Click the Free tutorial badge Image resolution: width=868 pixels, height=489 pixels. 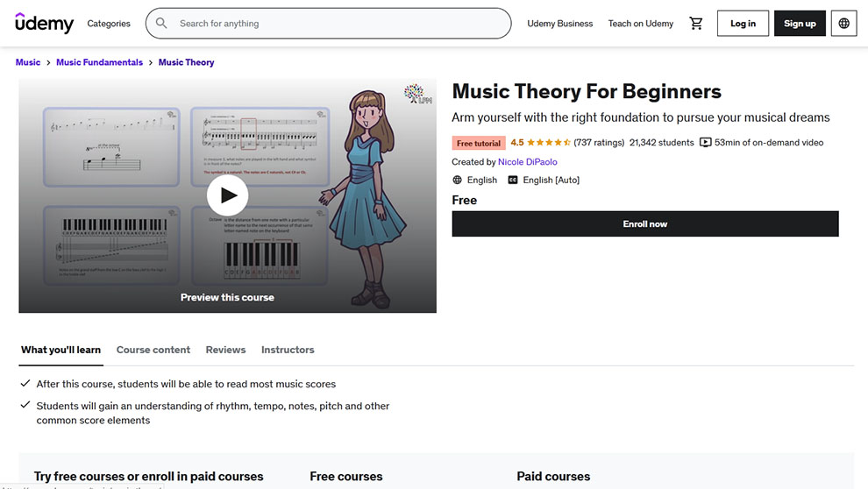(x=479, y=143)
